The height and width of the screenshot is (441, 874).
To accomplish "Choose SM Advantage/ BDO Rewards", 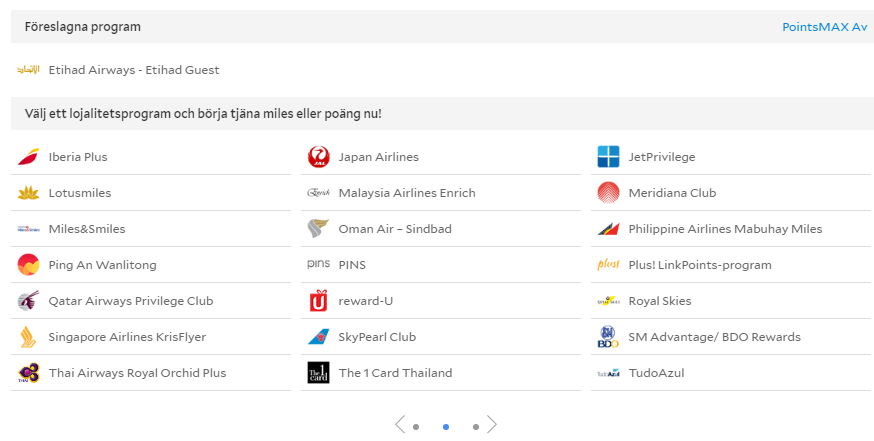I will pyautogui.click(x=714, y=337).
